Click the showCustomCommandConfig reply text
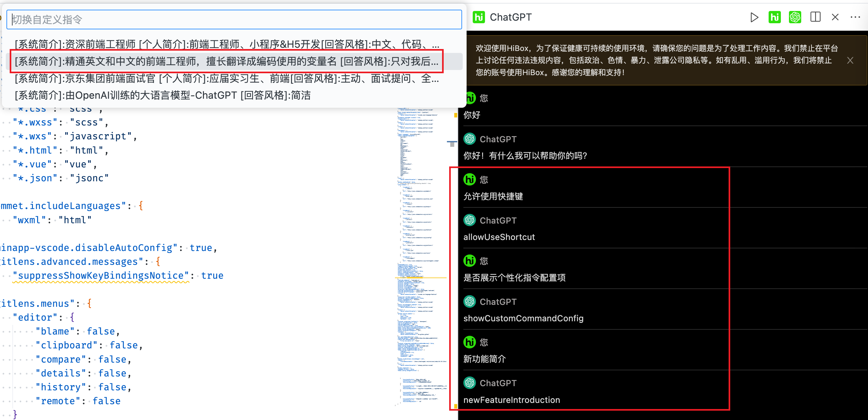The width and height of the screenshot is (868, 420). [523, 318]
